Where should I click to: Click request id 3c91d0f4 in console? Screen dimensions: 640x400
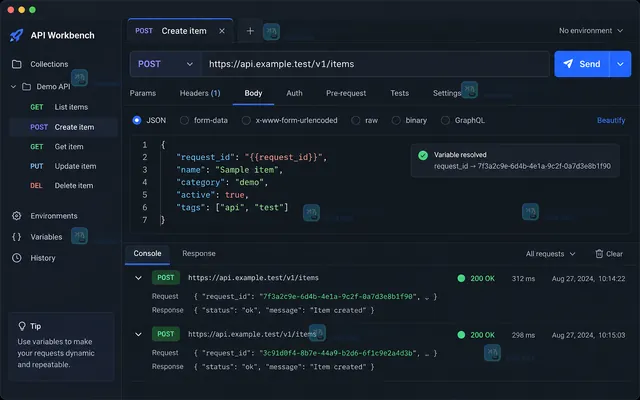pos(338,353)
